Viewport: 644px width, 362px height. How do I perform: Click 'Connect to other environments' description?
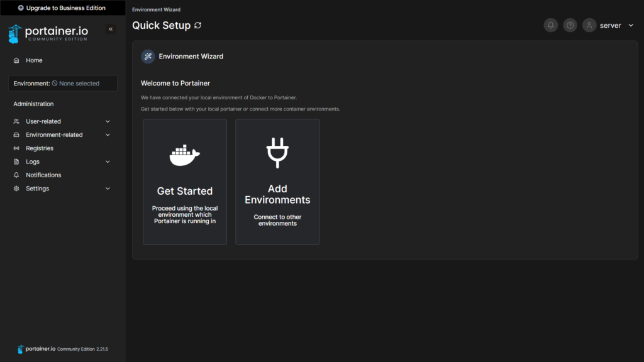[x=277, y=221]
